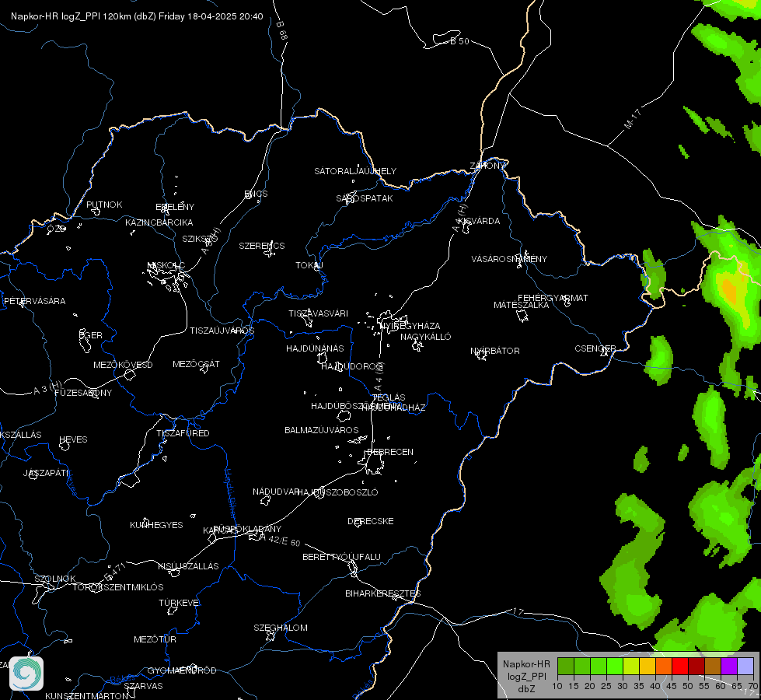The image size is (761, 700).
Task: Click the NADUDVAR city label
Action: click(x=276, y=492)
